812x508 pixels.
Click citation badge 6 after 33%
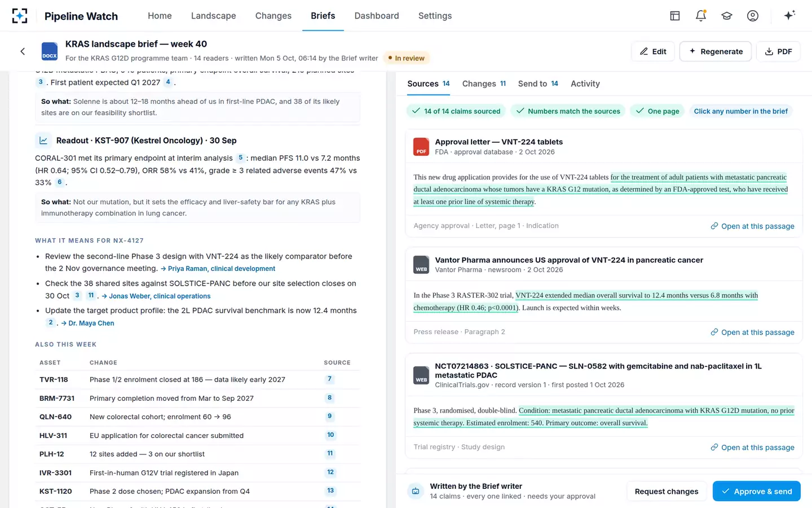59,182
